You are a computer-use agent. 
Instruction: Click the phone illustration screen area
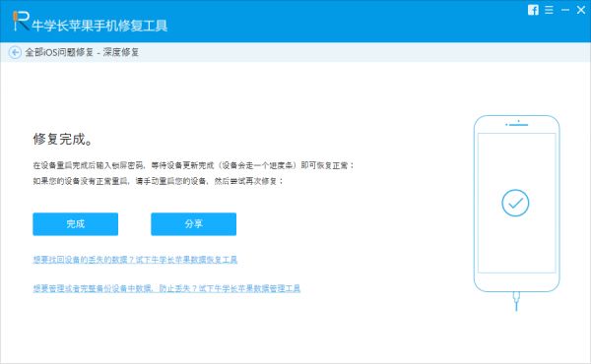tap(517, 203)
